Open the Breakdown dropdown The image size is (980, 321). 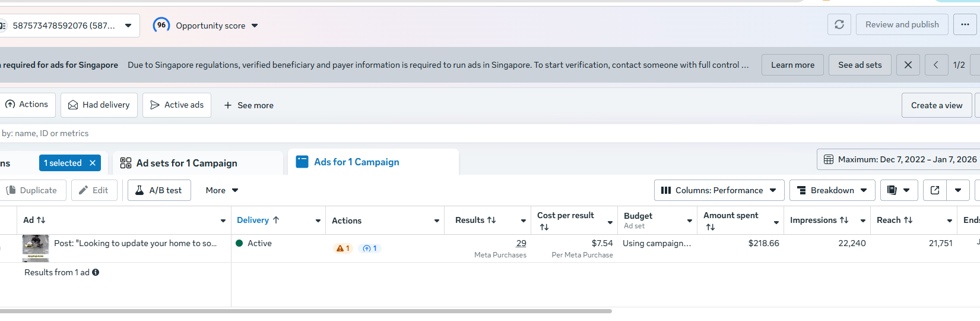click(832, 190)
